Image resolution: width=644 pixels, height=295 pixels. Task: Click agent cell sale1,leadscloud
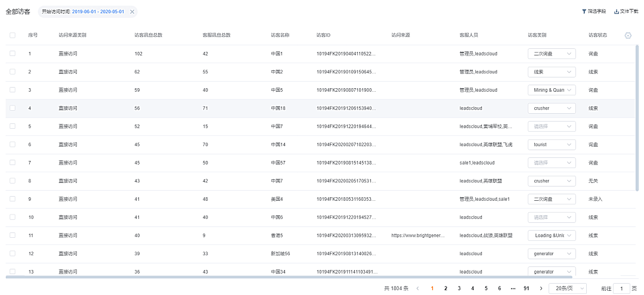point(477,163)
